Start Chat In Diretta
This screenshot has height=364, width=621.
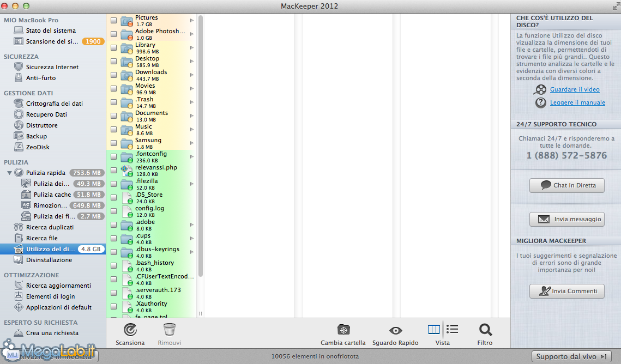[x=566, y=185]
